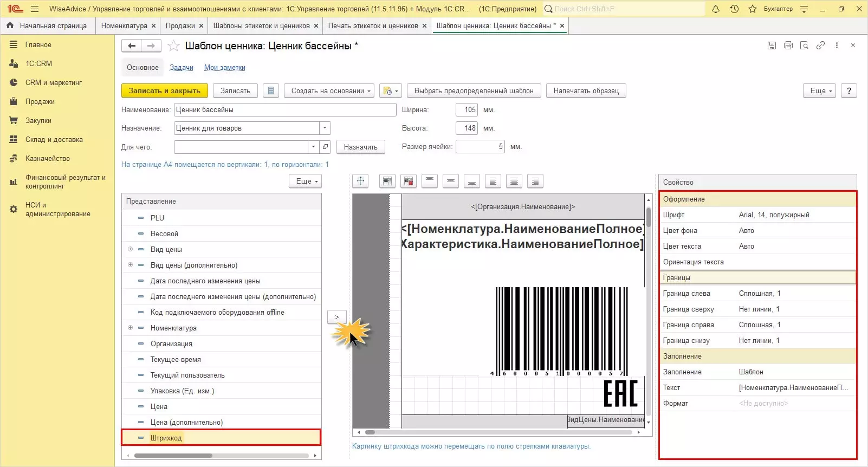Image resolution: width=868 pixels, height=467 pixels.
Task: Expand the Вид цены (дополнительно) node
Action: point(130,265)
